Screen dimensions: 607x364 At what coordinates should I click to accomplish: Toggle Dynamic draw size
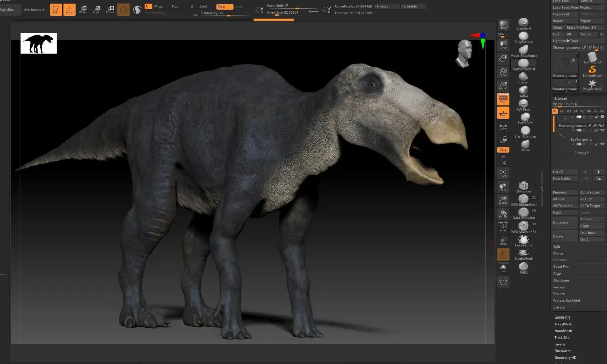[313, 11]
